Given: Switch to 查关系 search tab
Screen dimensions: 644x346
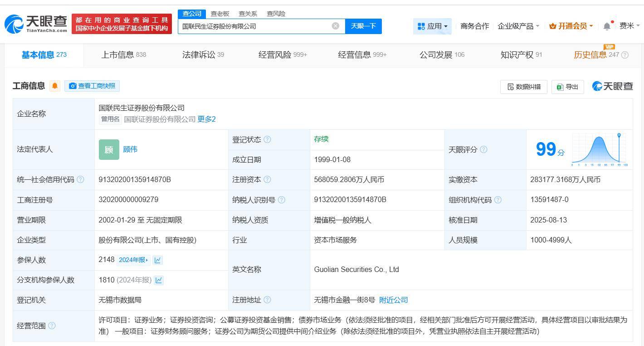Looking at the screenshot, I should pyautogui.click(x=248, y=14).
